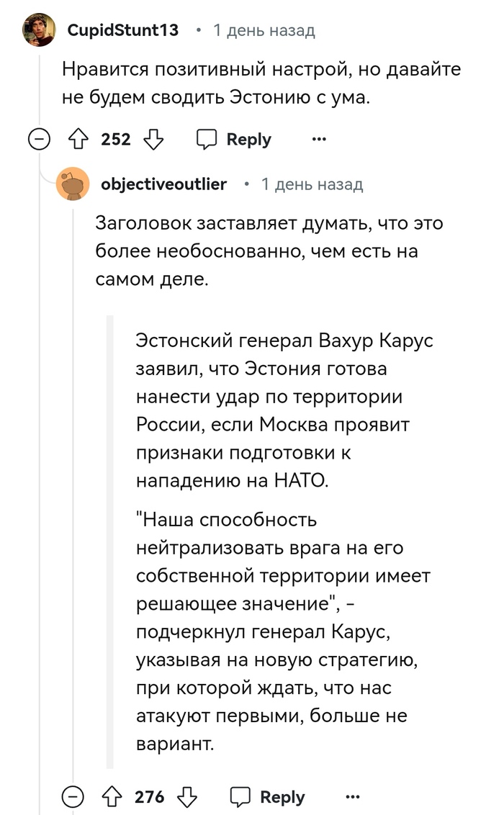Collapse the objectiveoutlier reply thread

coord(73,796)
